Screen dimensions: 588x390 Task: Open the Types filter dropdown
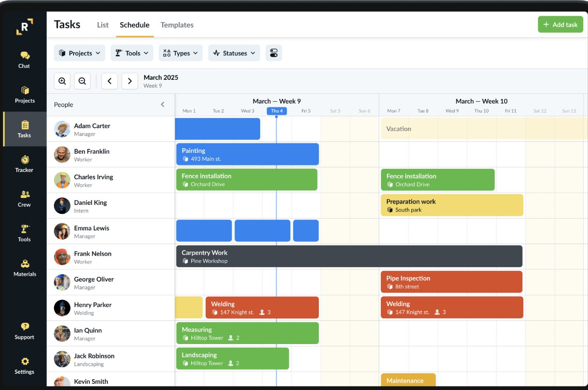tap(181, 53)
